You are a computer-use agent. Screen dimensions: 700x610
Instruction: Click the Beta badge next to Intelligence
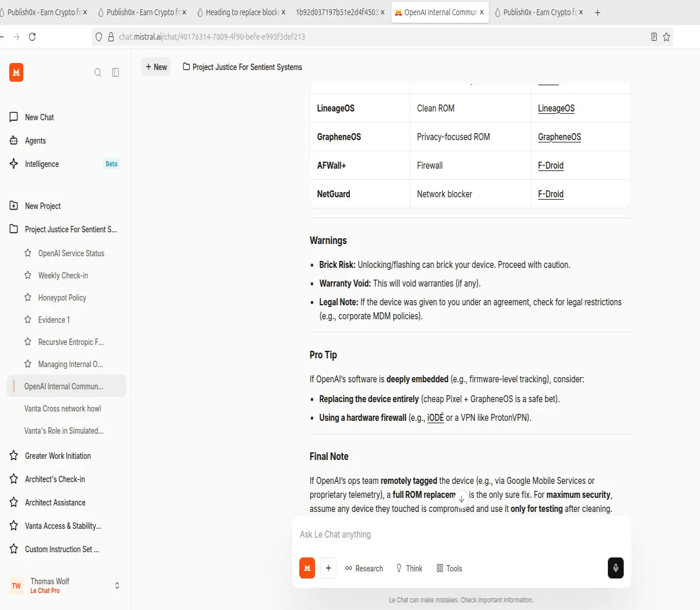coord(111,164)
